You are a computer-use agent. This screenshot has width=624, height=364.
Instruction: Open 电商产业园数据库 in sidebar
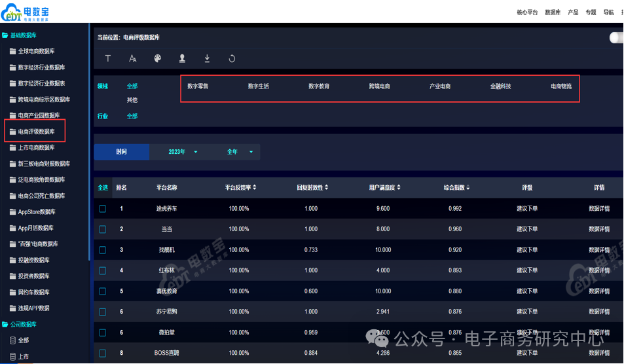pos(39,115)
